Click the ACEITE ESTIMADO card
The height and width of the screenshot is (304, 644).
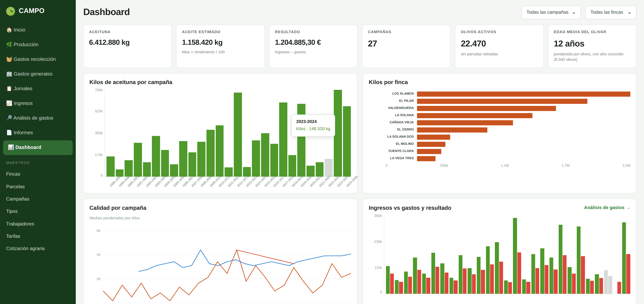pyautogui.click(x=220, y=46)
